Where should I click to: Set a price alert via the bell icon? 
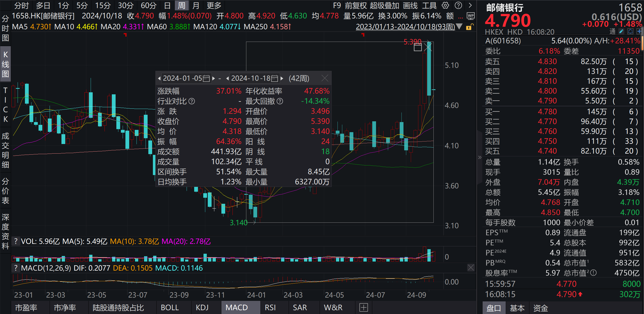pos(630,31)
